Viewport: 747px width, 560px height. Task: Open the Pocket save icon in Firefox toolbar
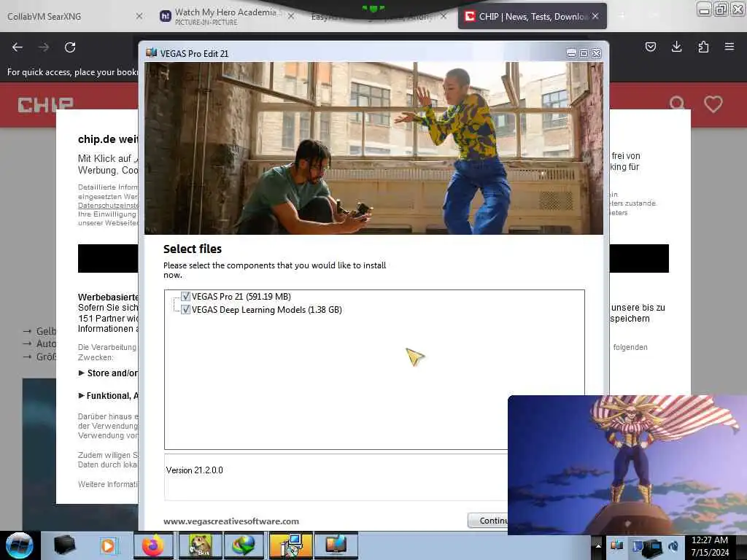(x=650, y=47)
